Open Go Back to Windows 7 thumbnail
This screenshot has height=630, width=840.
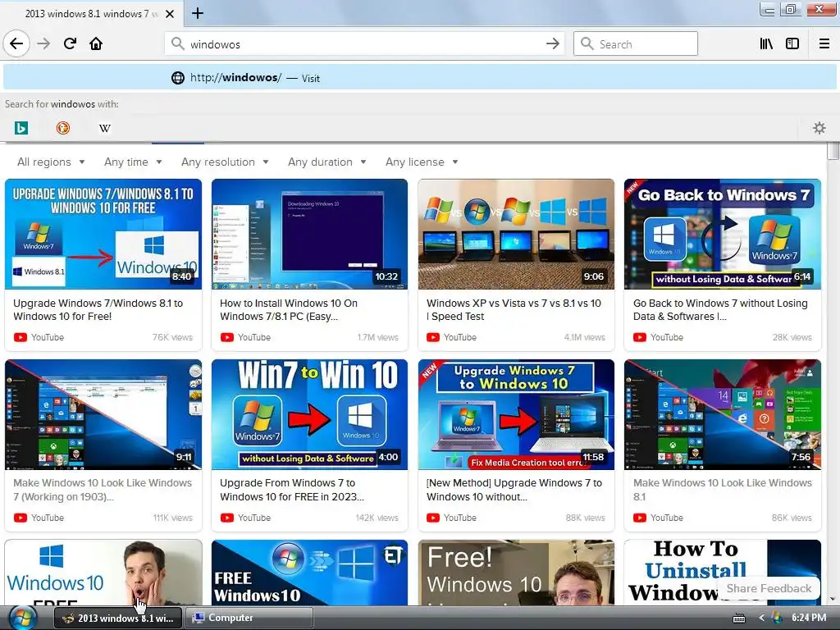723,234
